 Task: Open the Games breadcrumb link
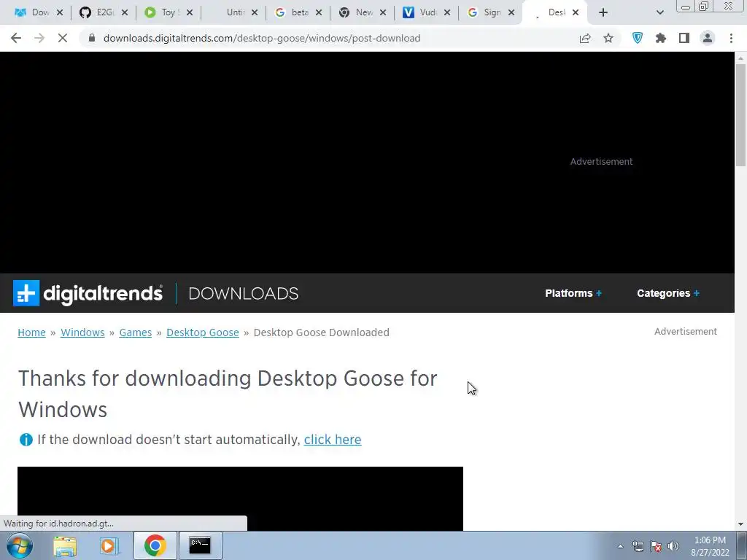(135, 332)
